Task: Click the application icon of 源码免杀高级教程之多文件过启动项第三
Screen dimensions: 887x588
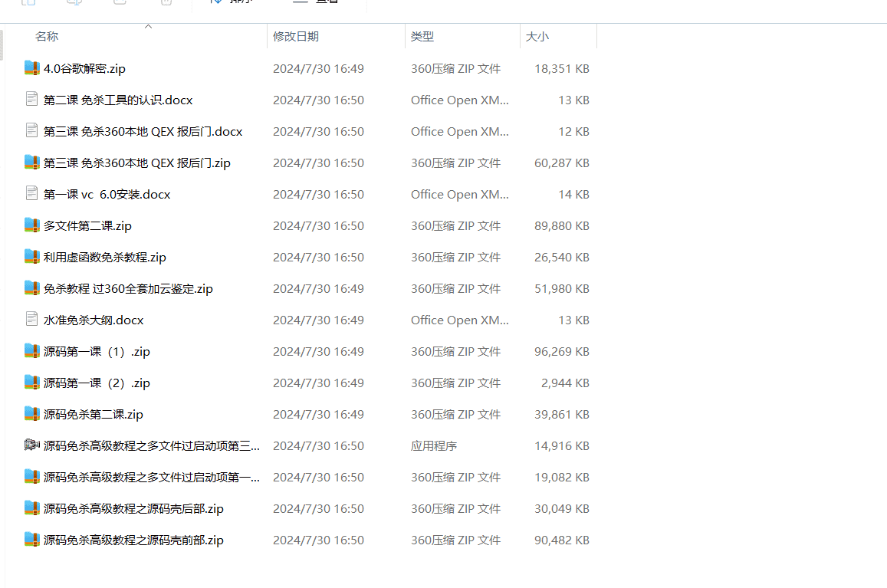Action: point(31,446)
